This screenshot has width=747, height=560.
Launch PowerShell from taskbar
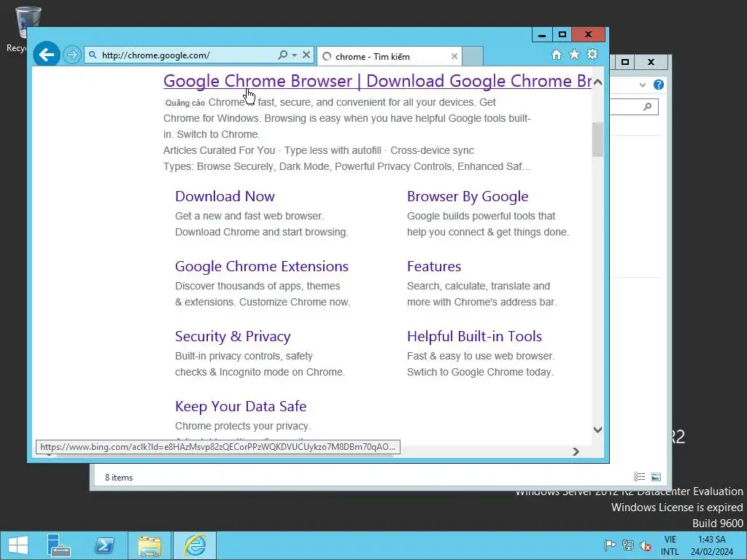point(104,545)
